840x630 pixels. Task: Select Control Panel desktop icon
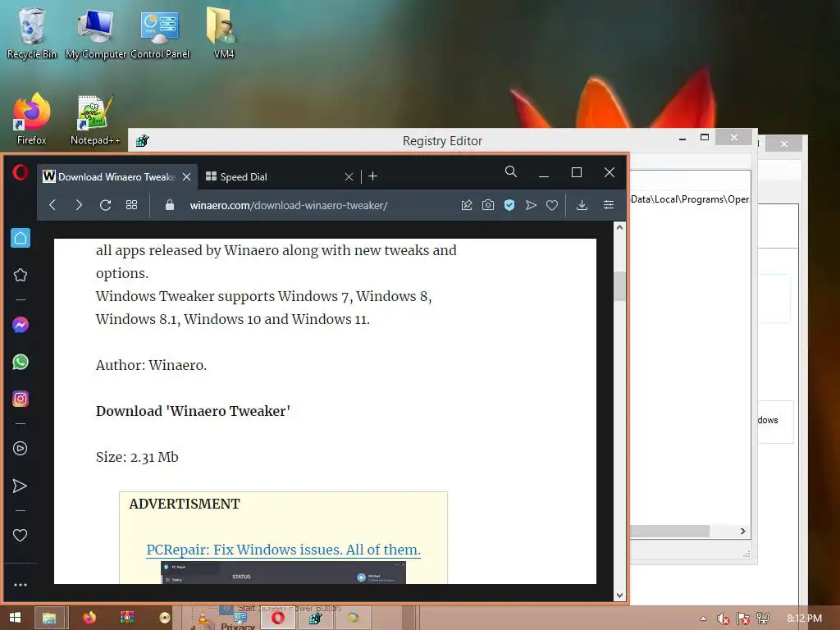[x=160, y=33]
